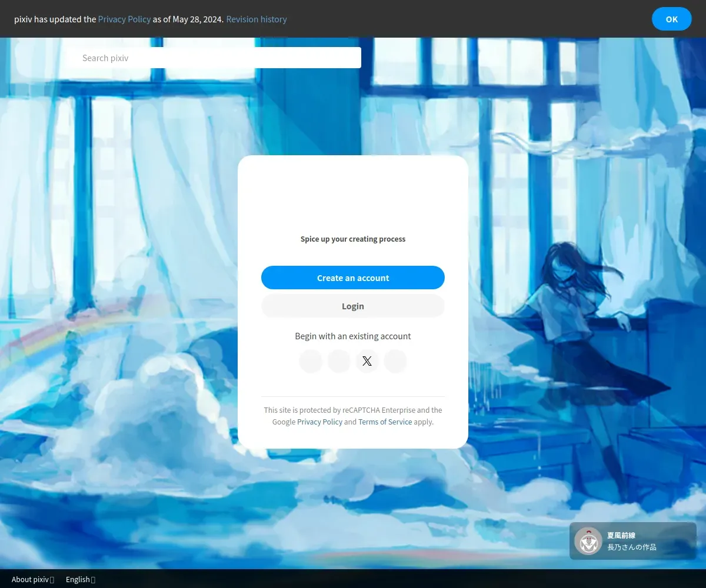Open the artist avatar thumbnail for 夏風前線
The width and height of the screenshot is (706, 588).
coord(588,541)
